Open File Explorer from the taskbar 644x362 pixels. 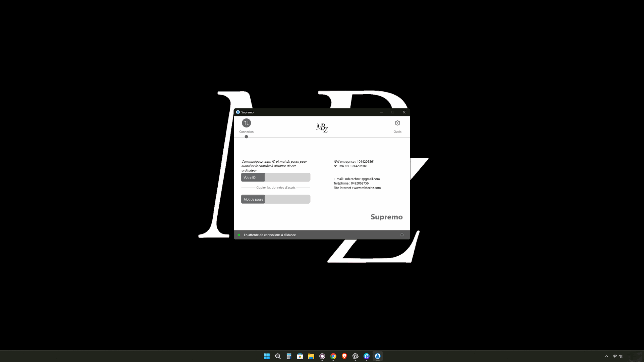point(311,356)
